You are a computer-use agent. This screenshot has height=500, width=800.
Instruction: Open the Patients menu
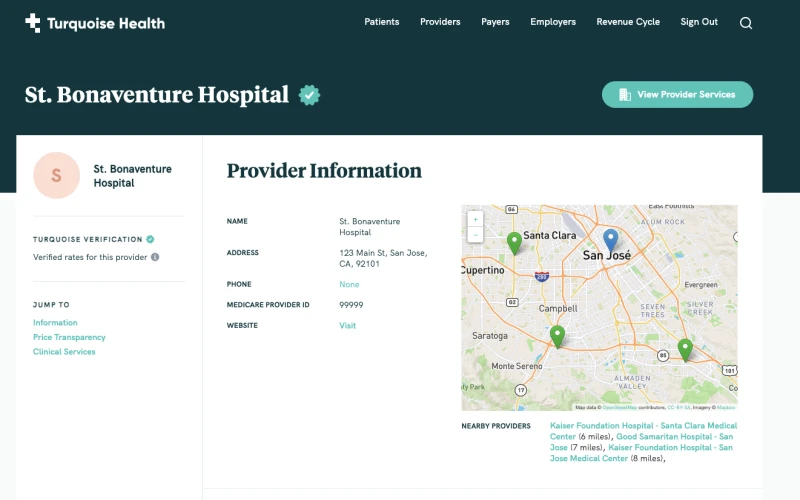381,22
